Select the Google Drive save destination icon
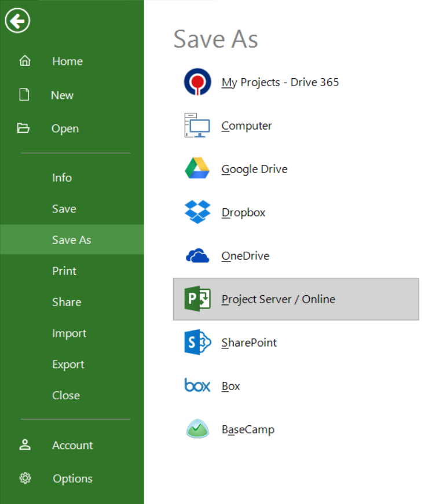 click(197, 168)
